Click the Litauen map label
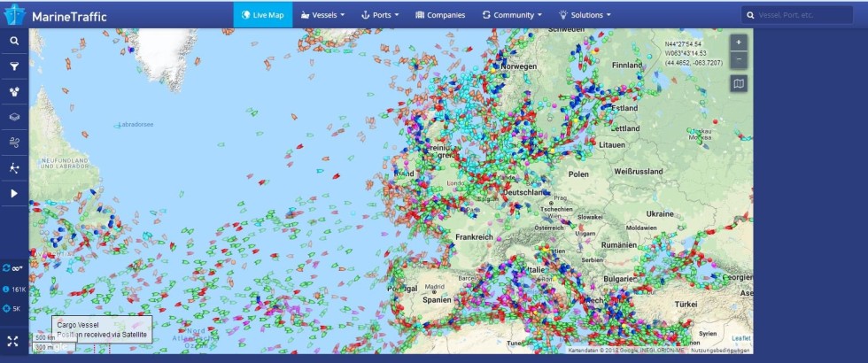 click(612, 144)
